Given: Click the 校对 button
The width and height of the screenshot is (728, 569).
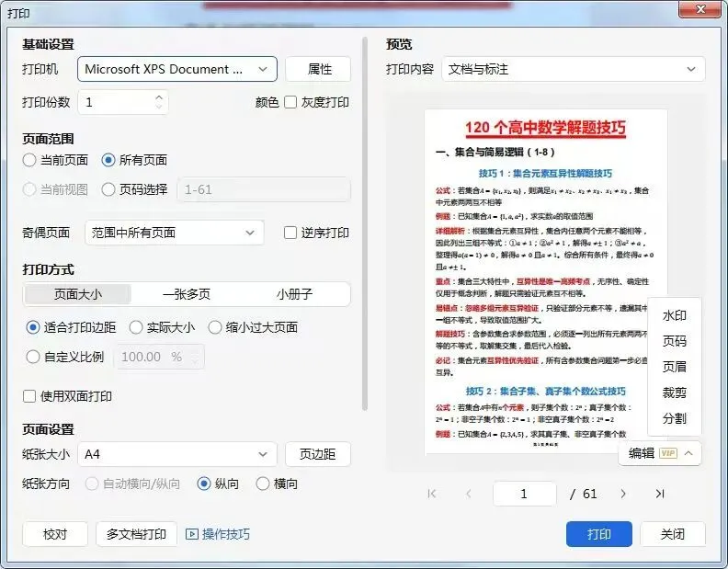Looking at the screenshot, I should tap(55, 534).
